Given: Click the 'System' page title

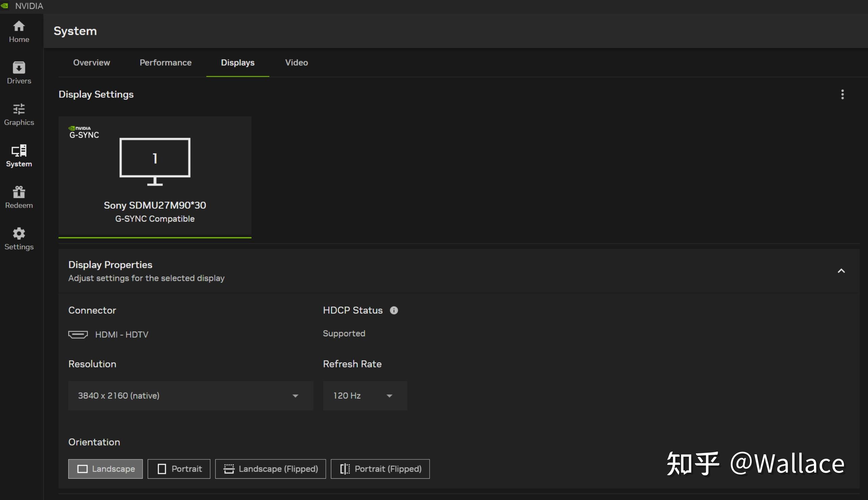Looking at the screenshot, I should (x=75, y=31).
